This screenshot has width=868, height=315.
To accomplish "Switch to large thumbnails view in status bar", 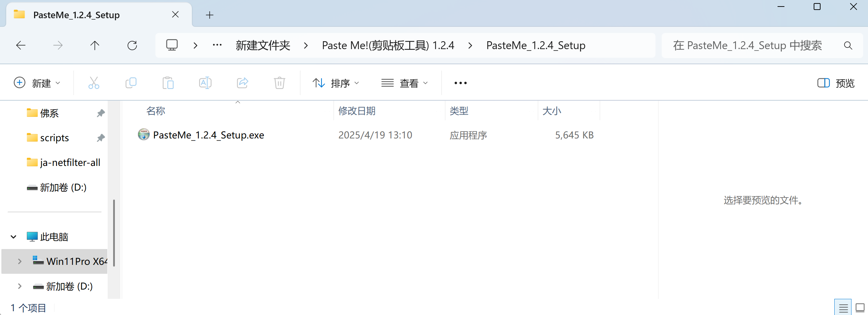I will pos(860,308).
